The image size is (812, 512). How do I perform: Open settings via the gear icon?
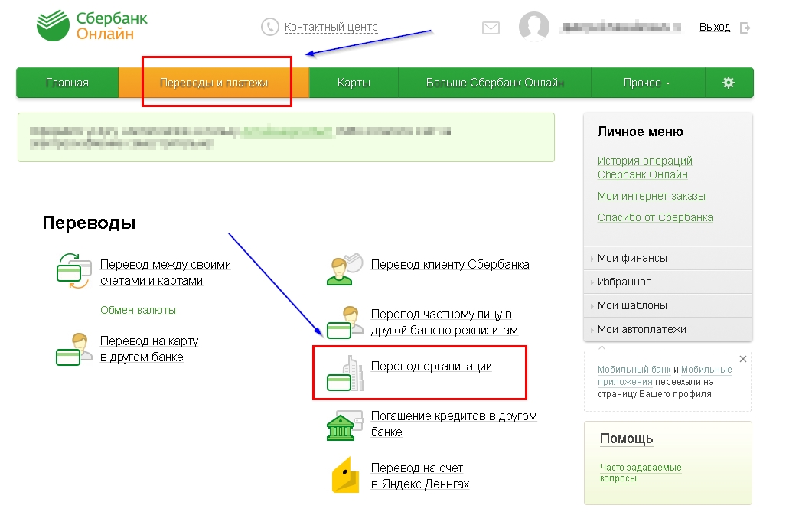(x=729, y=83)
